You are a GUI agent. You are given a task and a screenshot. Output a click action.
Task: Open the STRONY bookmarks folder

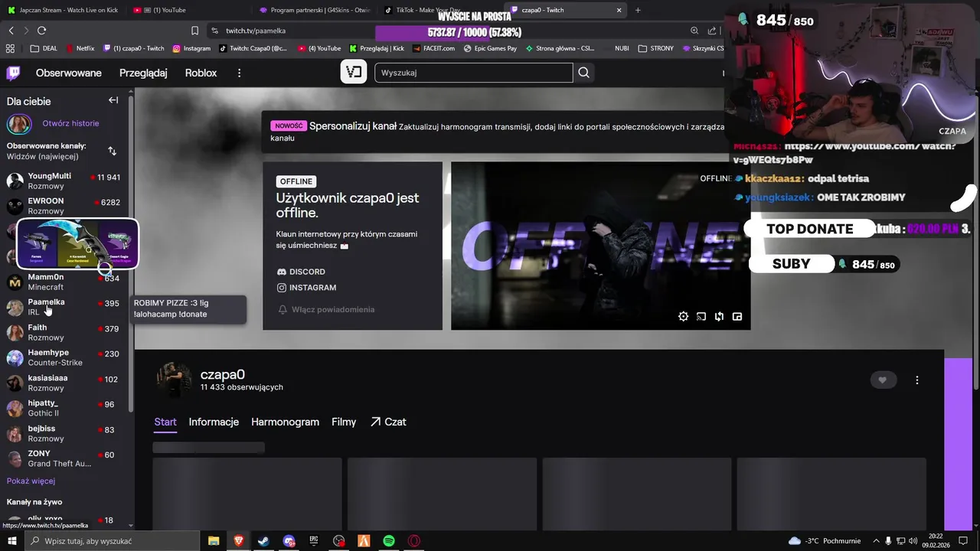[656, 48]
